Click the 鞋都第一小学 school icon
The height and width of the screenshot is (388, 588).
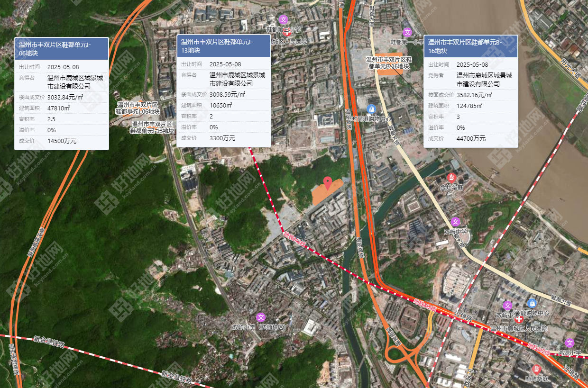407,32
